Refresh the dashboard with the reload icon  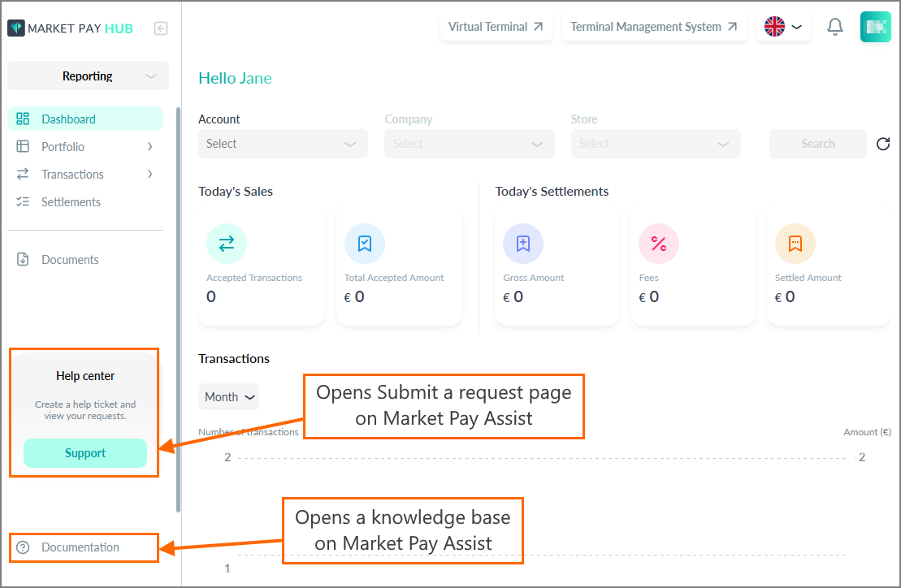(x=883, y=144)
